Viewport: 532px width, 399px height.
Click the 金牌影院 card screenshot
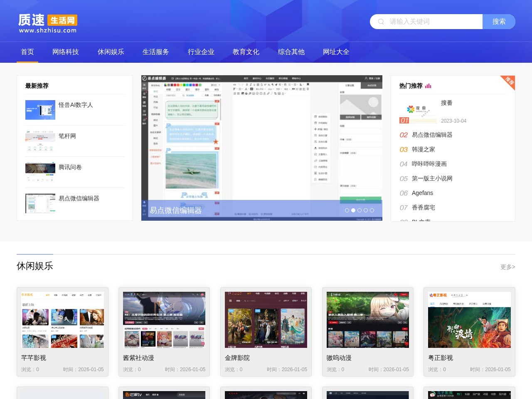point(266,320)
